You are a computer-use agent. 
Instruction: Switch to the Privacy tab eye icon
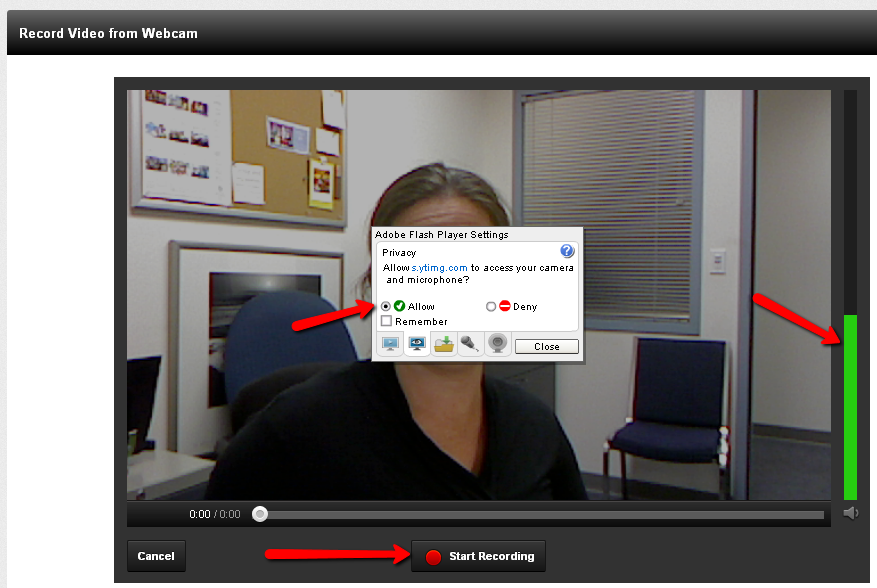(417, 344)
